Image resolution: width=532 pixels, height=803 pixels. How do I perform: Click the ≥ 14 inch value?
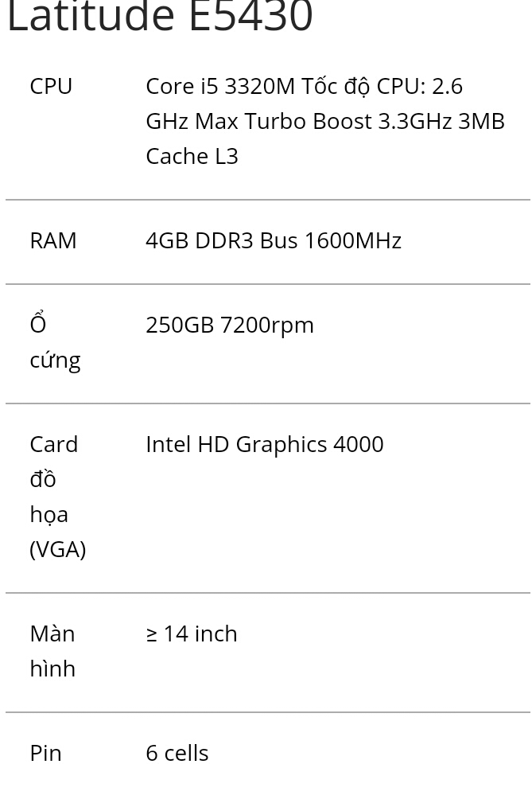coord(192,634)
